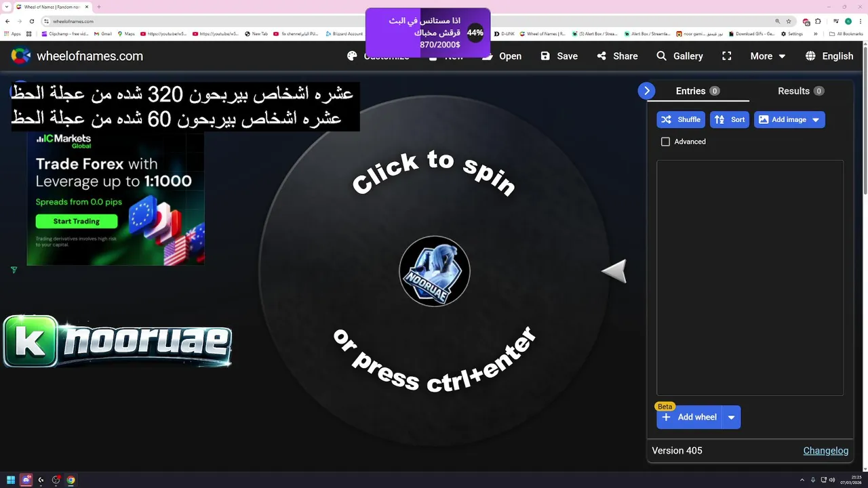Open the Gallery search

point(679,56)
